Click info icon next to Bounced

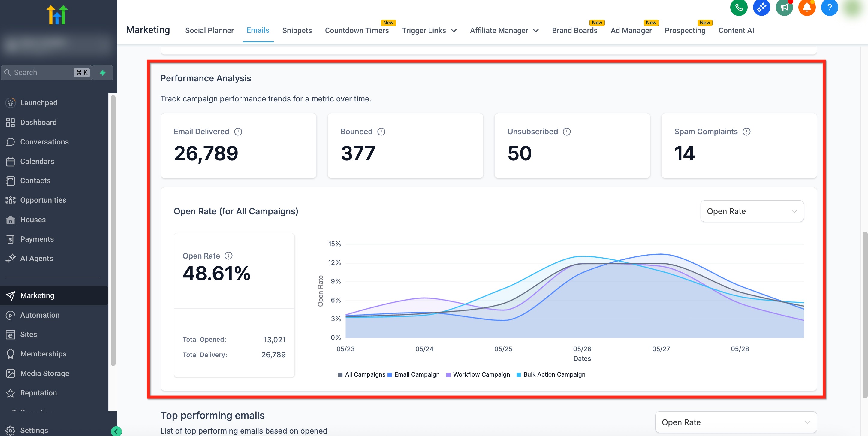(381, 132)
